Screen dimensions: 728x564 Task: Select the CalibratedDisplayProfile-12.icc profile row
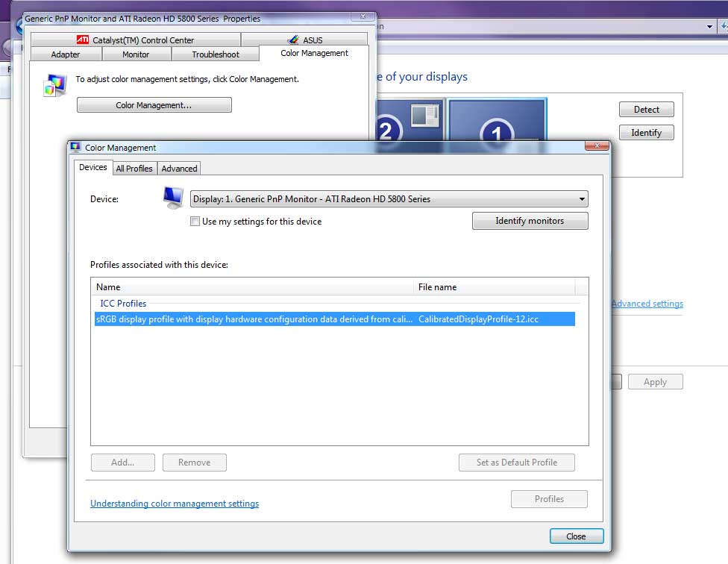point(335,319)
